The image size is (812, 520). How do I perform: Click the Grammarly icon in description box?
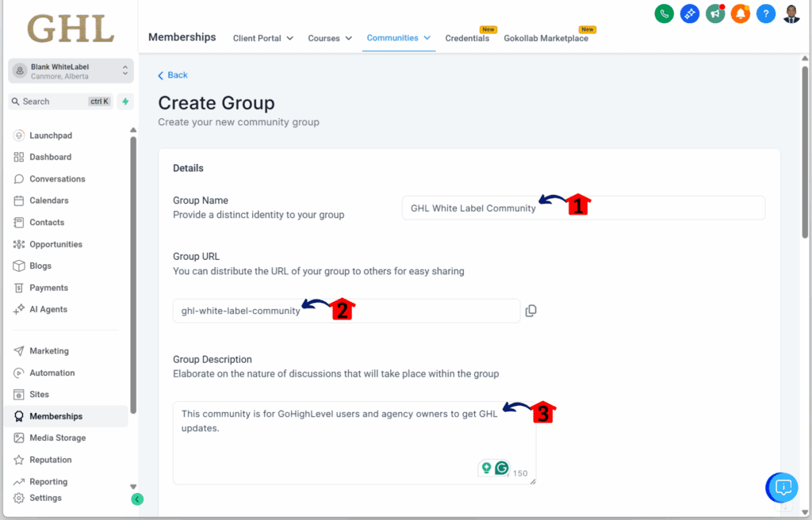(x=501, y=468)
